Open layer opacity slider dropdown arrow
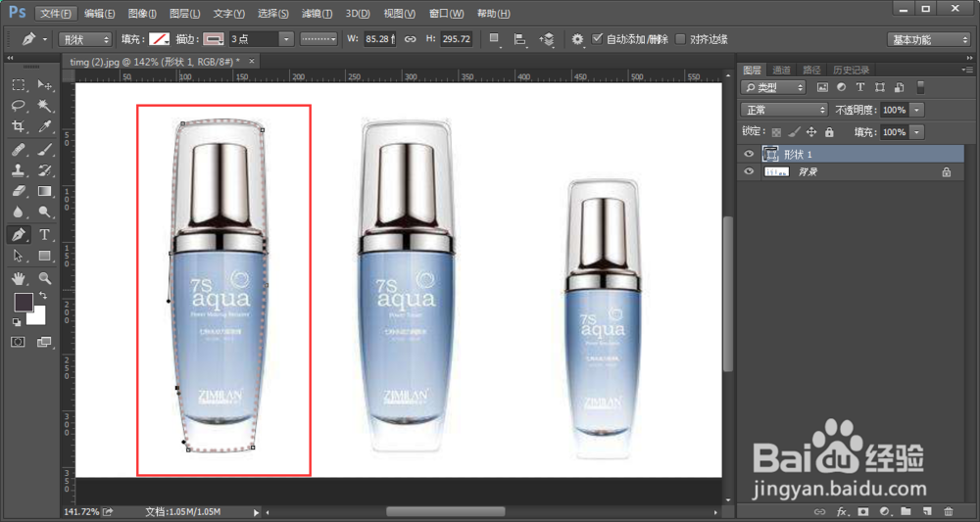This screenshot has height=522, width=980. pyautogui.click(x=917, y=110)
